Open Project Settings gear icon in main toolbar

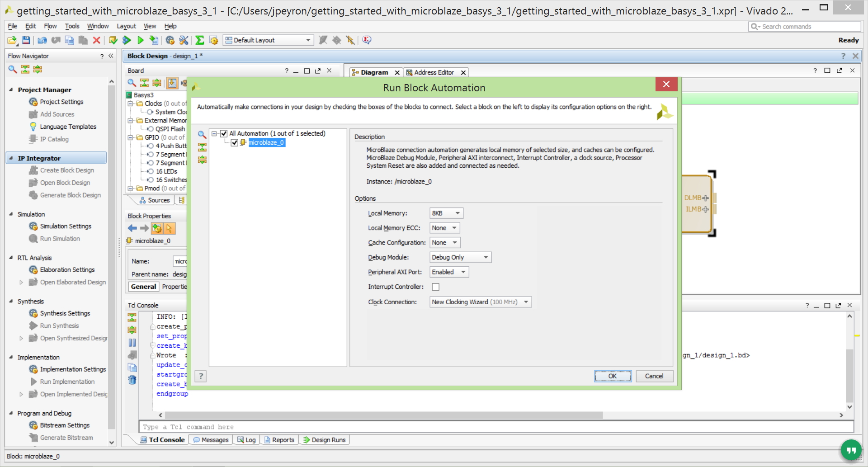click(x=170, y=40)
